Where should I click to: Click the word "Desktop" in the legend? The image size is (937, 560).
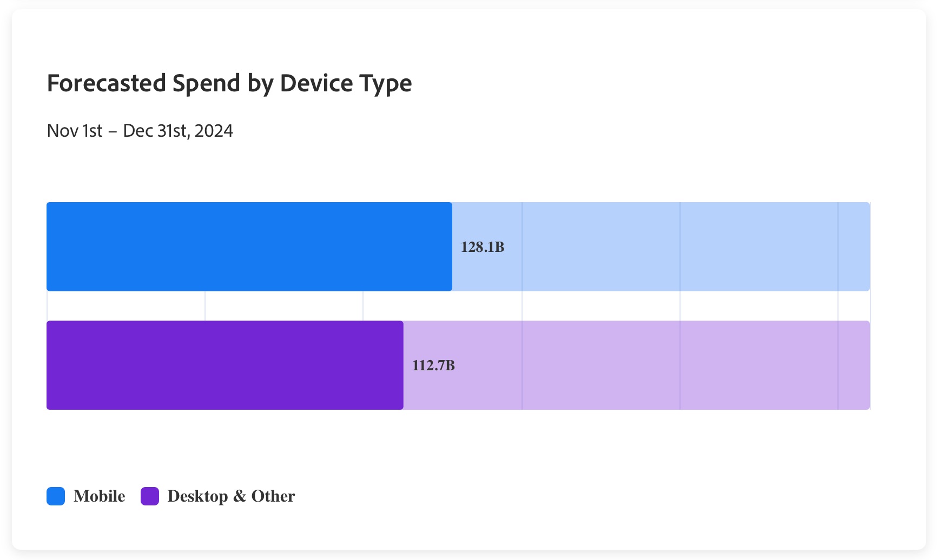pyautogui.click(x=197, y=496)
